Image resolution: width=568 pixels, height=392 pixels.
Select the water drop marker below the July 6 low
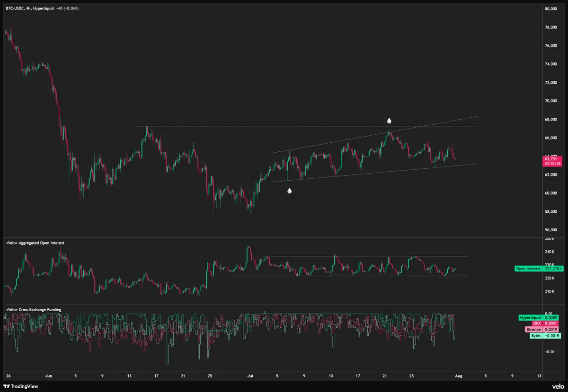point(289,191)
